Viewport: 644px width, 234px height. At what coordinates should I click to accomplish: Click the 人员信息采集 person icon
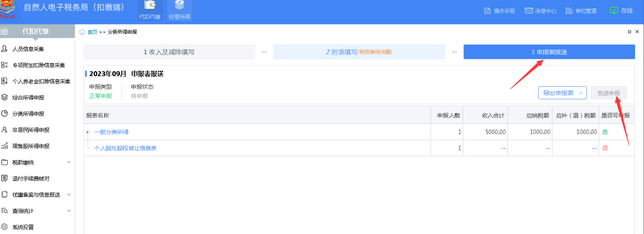[5, 49]
